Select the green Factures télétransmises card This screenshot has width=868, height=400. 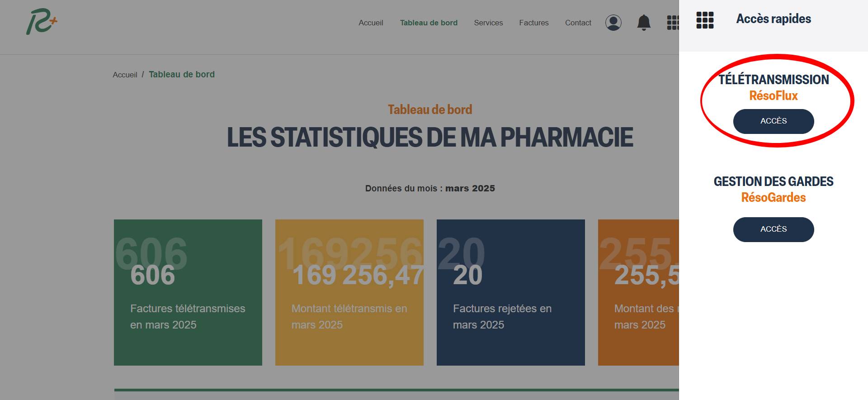click(188, 292)
